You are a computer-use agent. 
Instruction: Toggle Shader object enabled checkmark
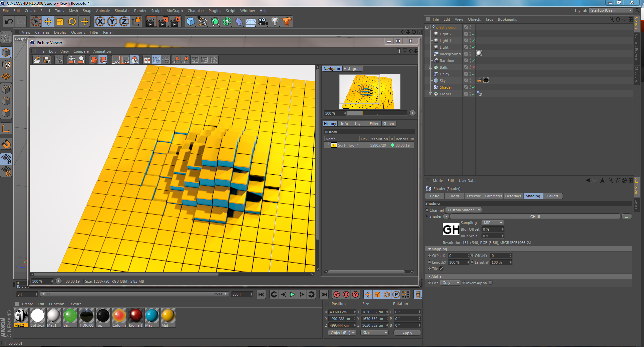473,87
